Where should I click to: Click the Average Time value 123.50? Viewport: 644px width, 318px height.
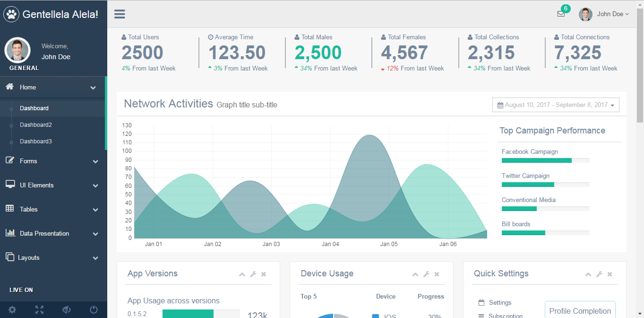click(237, 53)
